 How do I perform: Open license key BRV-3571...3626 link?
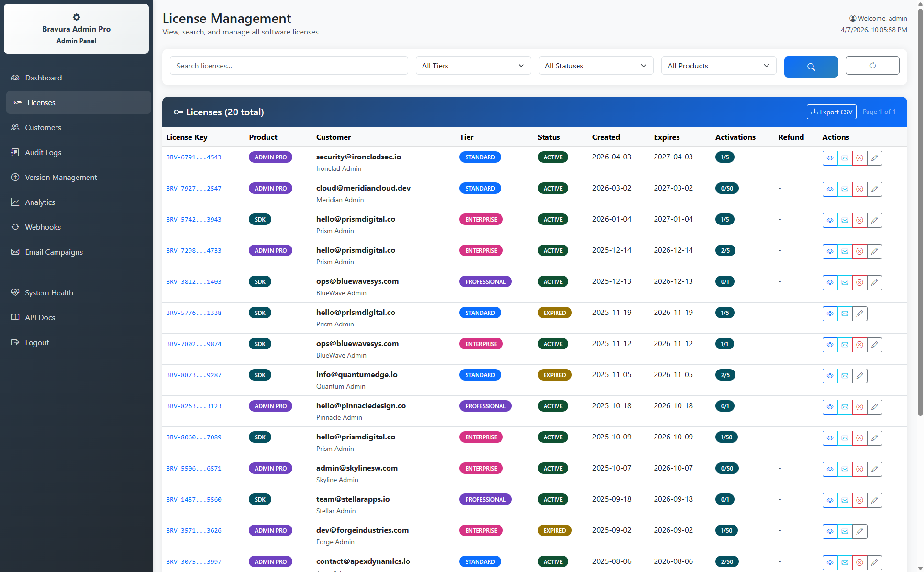[x=193, y=530]
